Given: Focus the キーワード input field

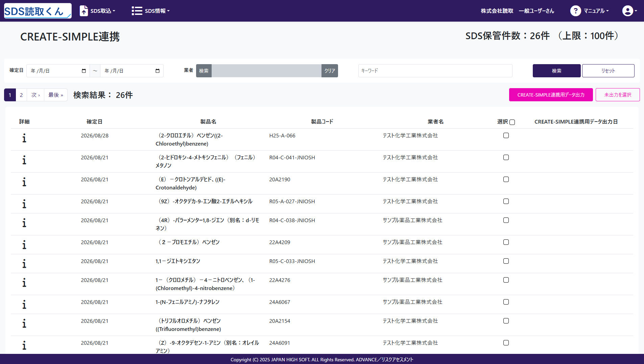Looking at the screenshot, I should click(x=435, y=71).
